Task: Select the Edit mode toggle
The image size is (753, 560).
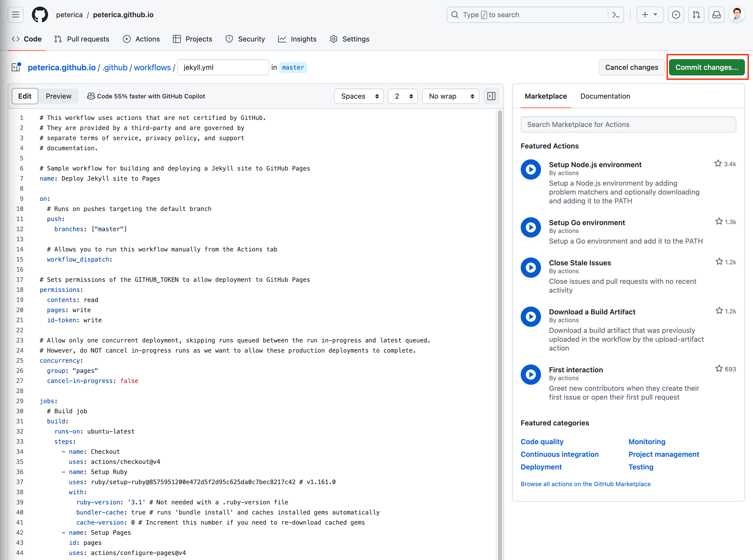Action: click(x=25, y=96)
